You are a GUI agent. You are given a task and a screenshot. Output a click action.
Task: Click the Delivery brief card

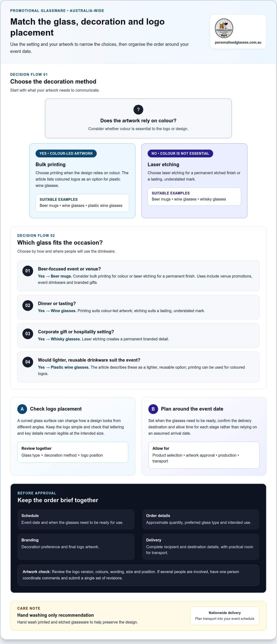(201, 547)
